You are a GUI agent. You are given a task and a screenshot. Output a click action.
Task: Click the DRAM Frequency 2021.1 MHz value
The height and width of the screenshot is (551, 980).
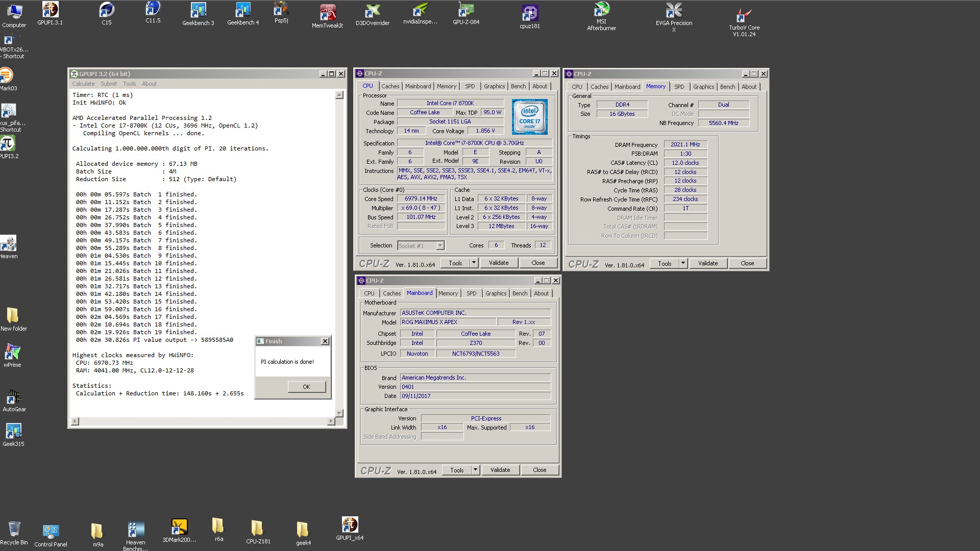click(x=685, y=144)
